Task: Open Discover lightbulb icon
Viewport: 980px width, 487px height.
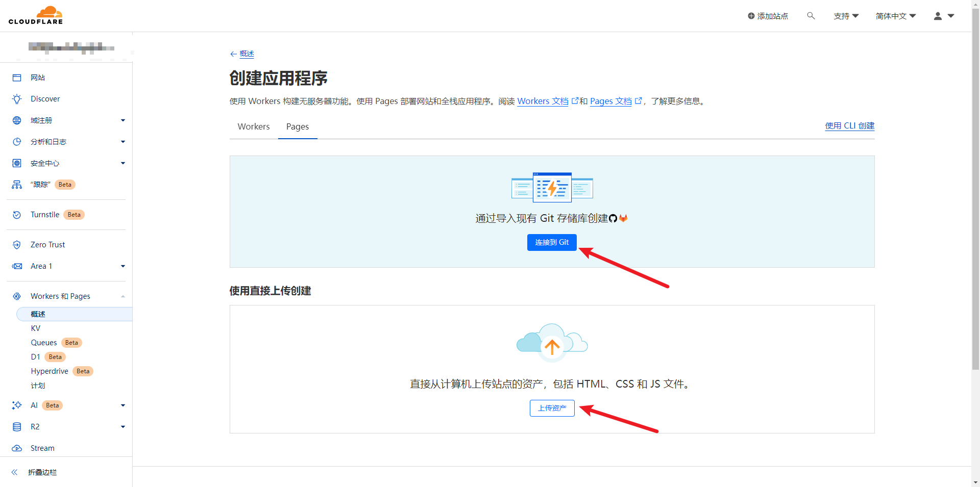Action: pyautogui.click(x=17, y=99)
